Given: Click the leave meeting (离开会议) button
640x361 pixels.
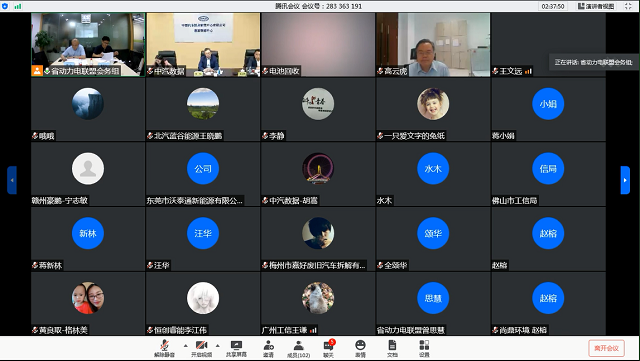Looking at the screenshot, I should (x=606, y=348).
